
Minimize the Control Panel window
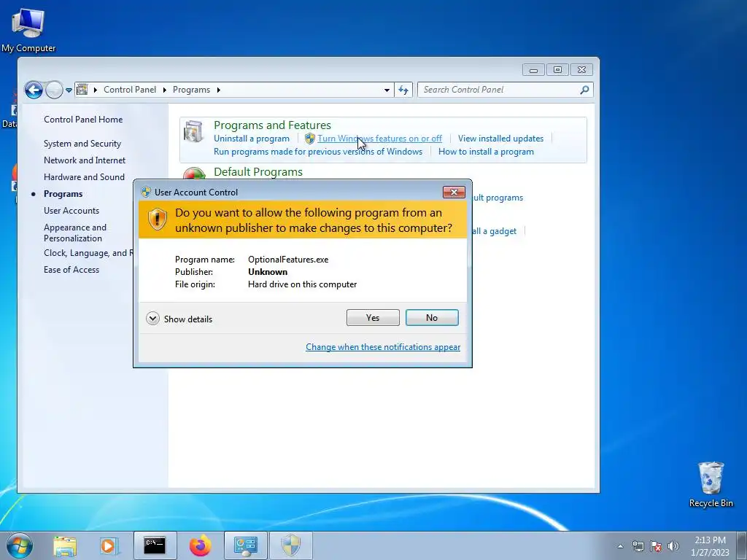pos(533,70)
